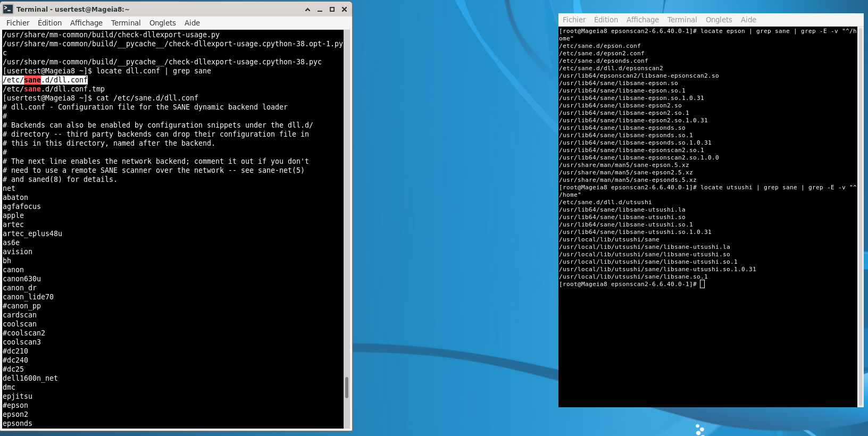The height and width of the screenshot is (436, 868).
Task: Click /usr/lib64/sane/libsane-epsonscan2.so.1.0.0 line
Action: tap(639, 157)
